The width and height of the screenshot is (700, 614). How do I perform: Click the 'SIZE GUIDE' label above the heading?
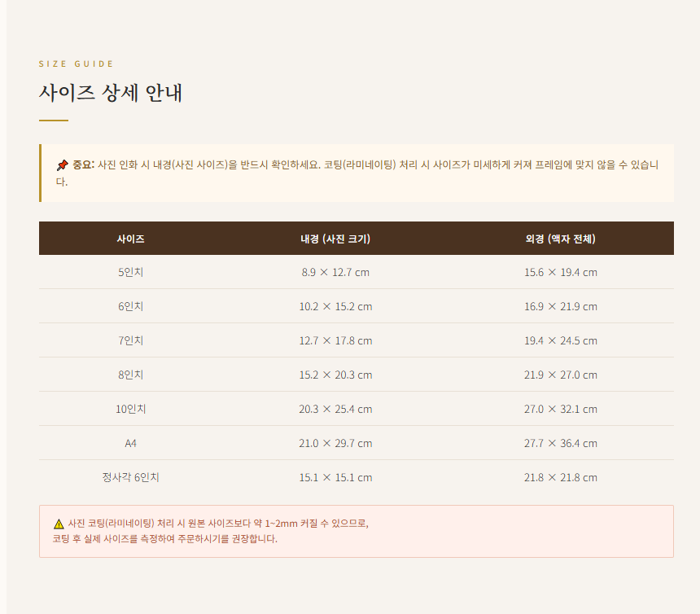77,64
